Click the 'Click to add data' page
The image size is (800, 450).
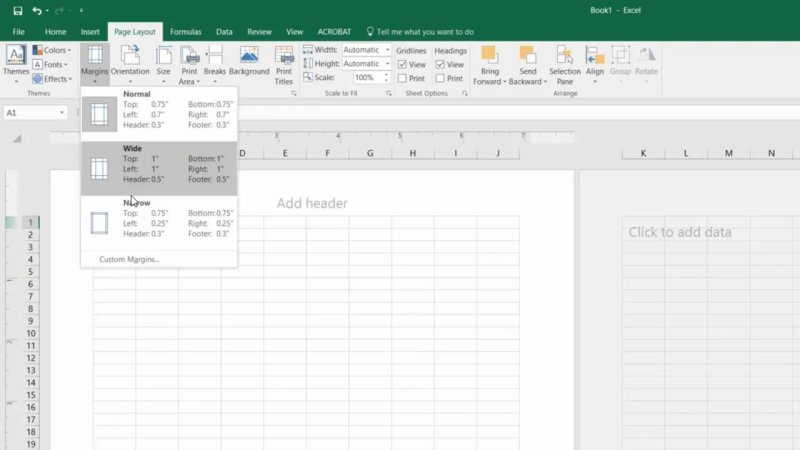(680, 232)
